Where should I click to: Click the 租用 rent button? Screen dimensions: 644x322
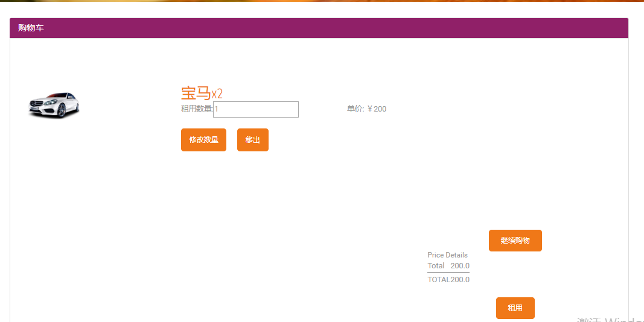[515, 308]
